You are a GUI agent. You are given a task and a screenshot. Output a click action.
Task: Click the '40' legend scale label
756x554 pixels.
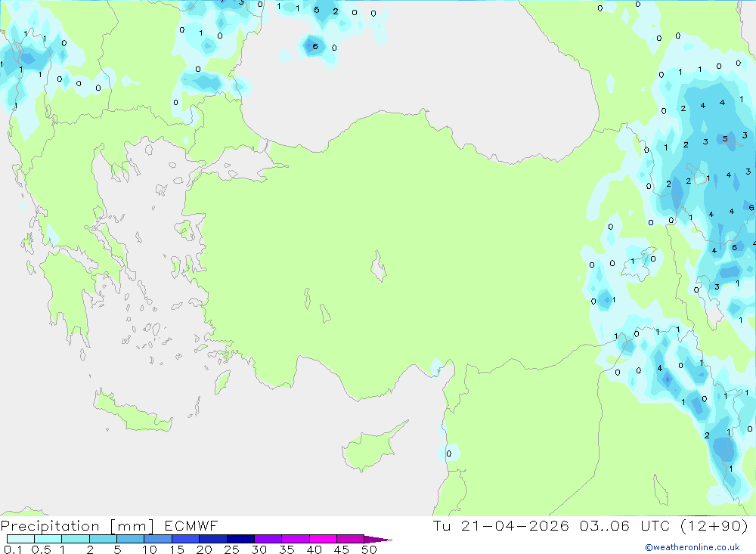click(x=314, y=549)
